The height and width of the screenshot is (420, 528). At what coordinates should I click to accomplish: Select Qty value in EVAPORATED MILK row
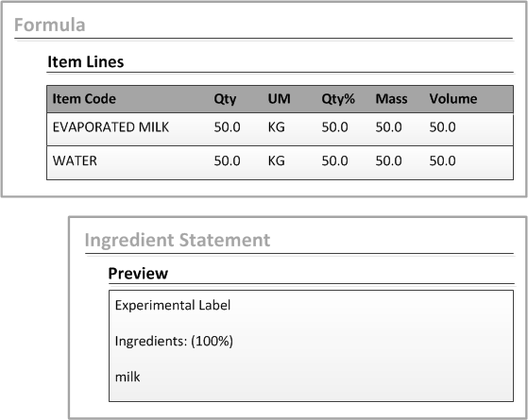(x=227, y=127)
